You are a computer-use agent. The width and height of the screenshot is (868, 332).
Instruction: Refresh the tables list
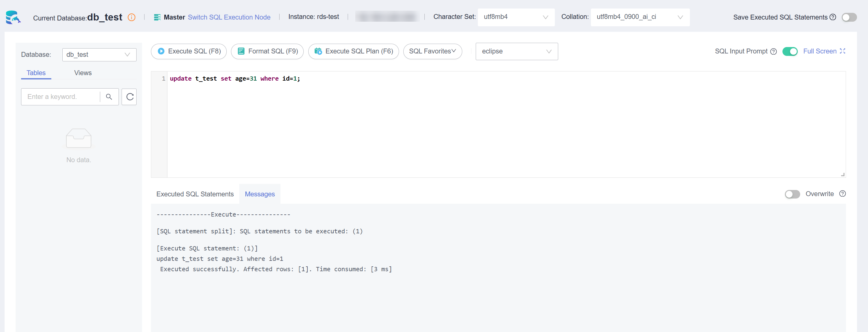(x=130, y=97)
